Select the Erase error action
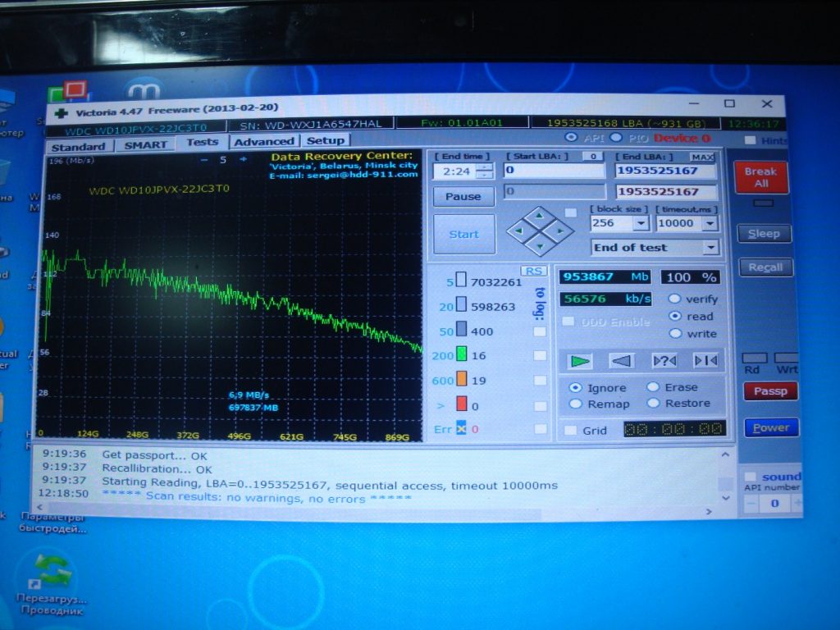Screen dimensions: 840x630 point(652,387)
